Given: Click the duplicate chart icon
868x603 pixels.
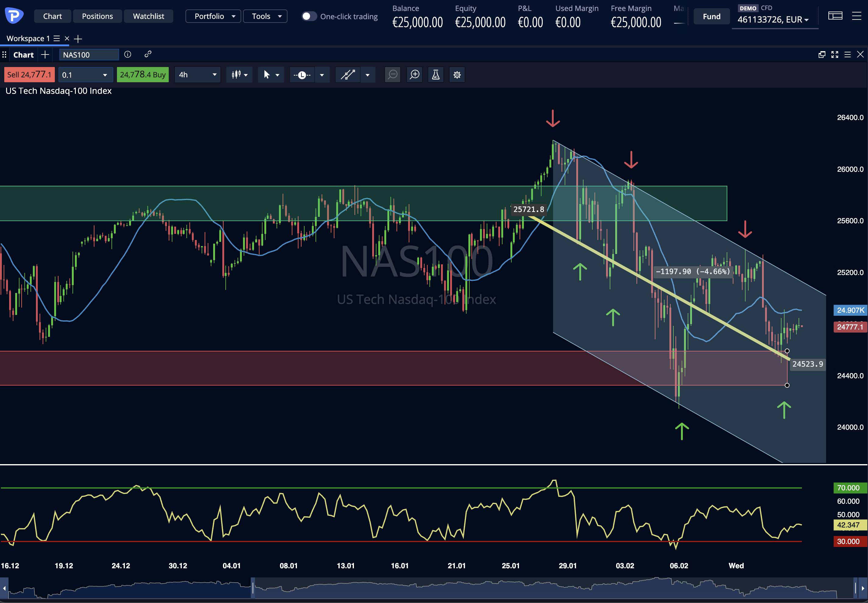Looking at the screenshot, I should (822, 55).
